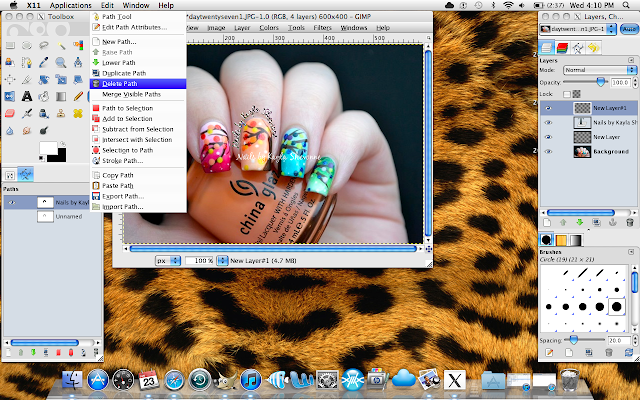
Task: Select the Rotate tool
Action: pos(44,80)
